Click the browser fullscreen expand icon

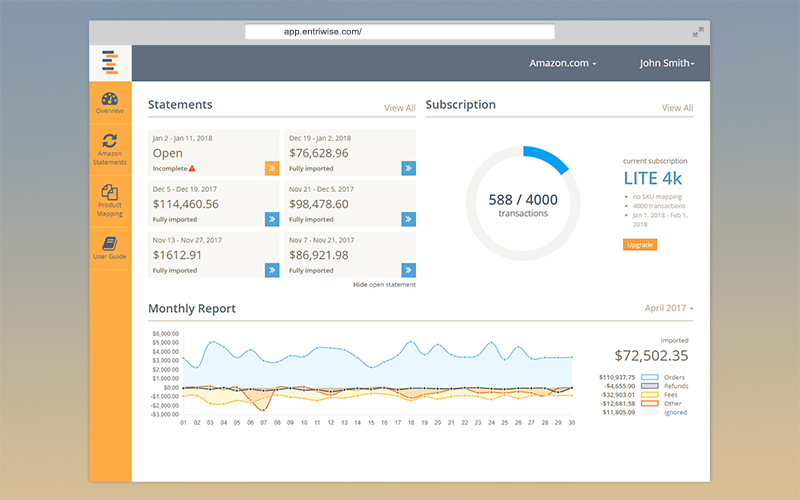pos(698,32)
